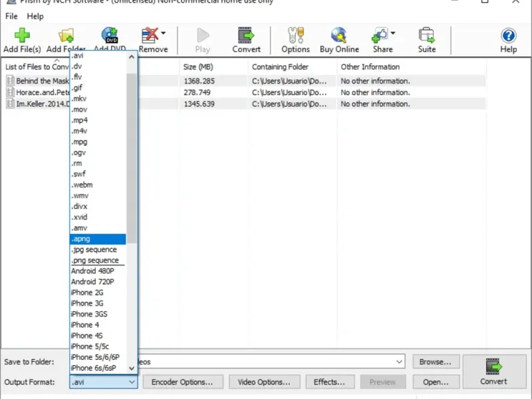Select iPhone 4S preset
The image size is (532, 399).
point(98,336)
